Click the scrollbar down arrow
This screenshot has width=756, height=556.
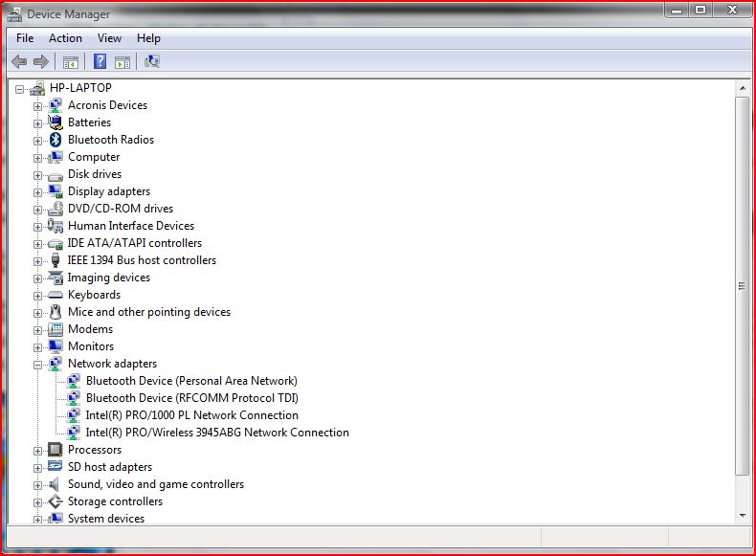743,516
